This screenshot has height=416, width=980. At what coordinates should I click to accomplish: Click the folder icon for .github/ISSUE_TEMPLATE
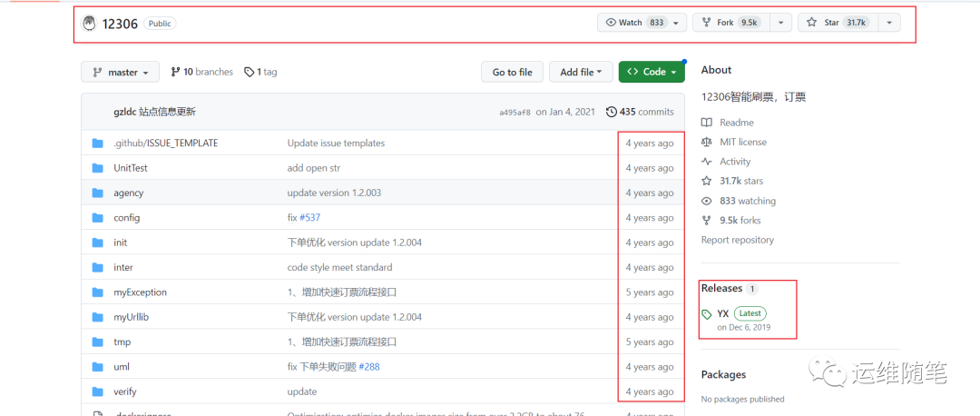click(97, 144)
